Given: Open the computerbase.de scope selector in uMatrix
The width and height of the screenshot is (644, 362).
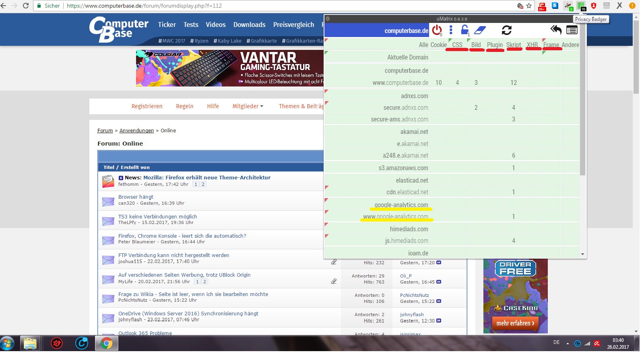Looking at the screenshot, I should [377, 30].
